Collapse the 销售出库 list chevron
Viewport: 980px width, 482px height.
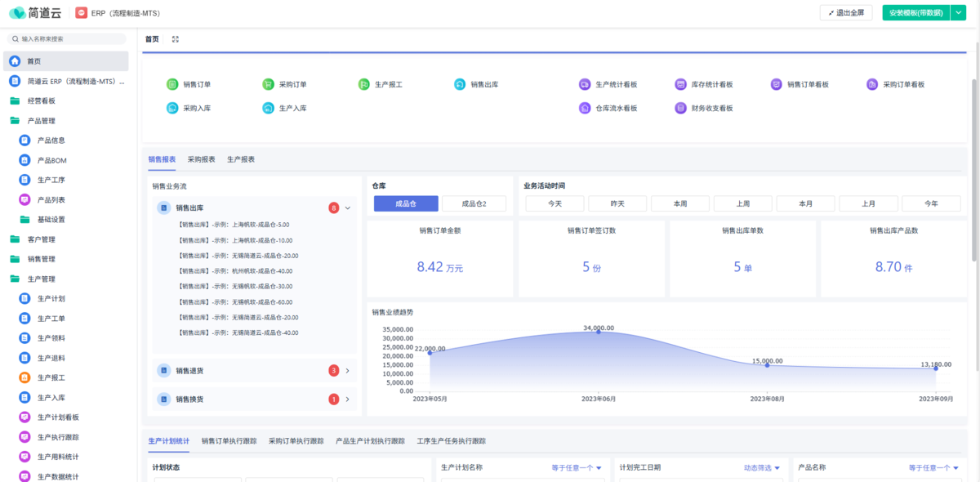(x=348, y=208)
